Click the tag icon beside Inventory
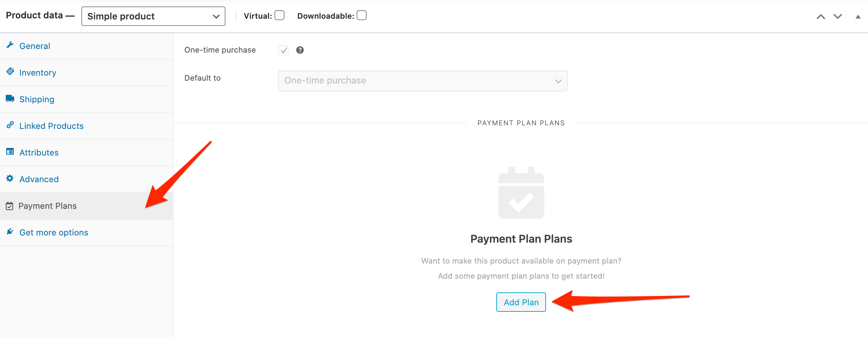 click(x=10, y=71)
